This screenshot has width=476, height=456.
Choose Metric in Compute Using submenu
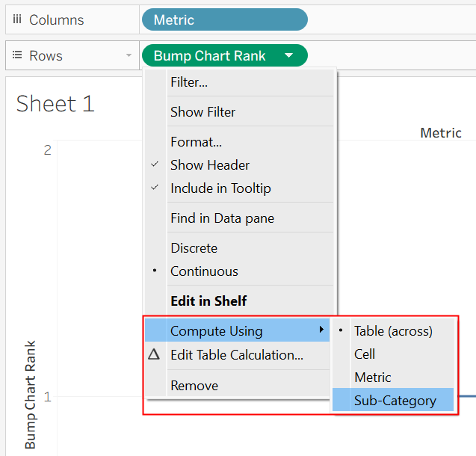tap(393, 377)
